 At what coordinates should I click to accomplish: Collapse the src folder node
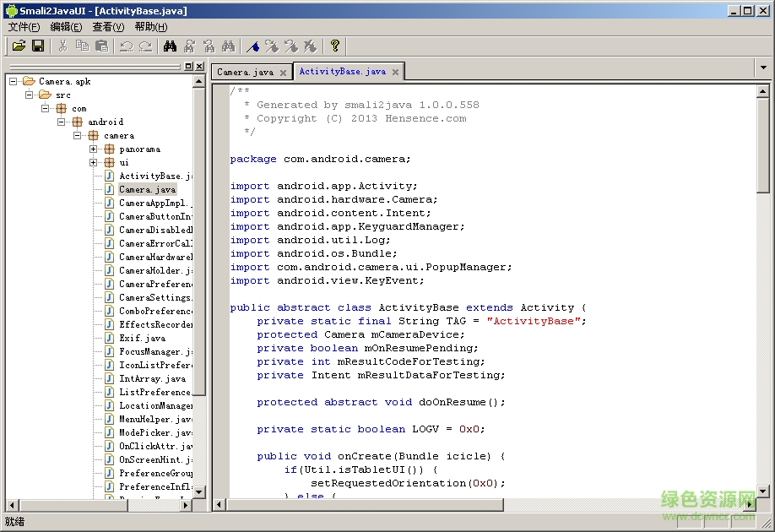pos(30,95)
